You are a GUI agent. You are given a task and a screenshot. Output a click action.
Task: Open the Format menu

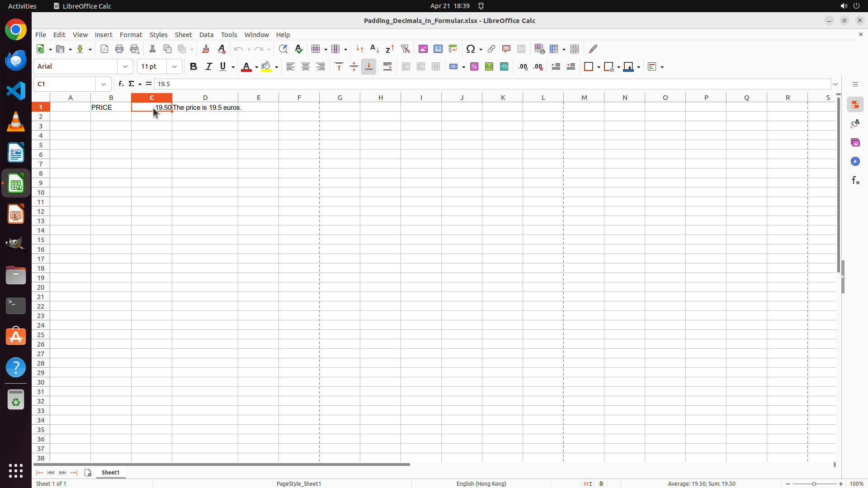point(131,35)
